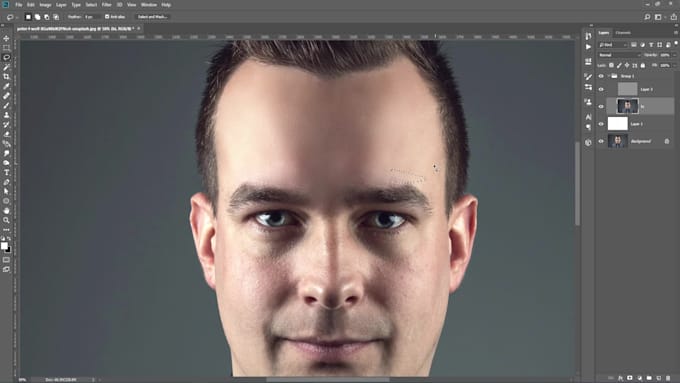Select the Magic Wand tool
The height and width of the screenshot is (383, 680).
6,67
